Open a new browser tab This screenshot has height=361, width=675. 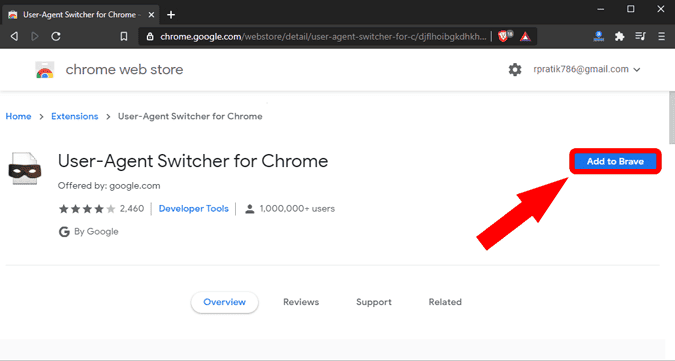[171, 15]
